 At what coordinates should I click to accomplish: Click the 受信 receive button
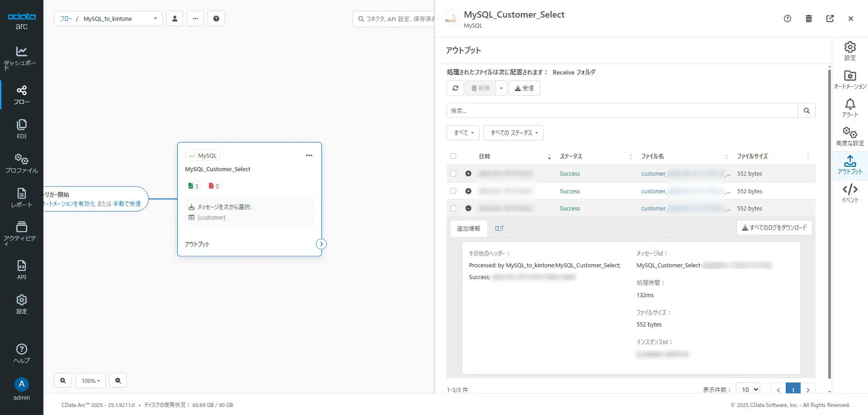coord(524,88)
